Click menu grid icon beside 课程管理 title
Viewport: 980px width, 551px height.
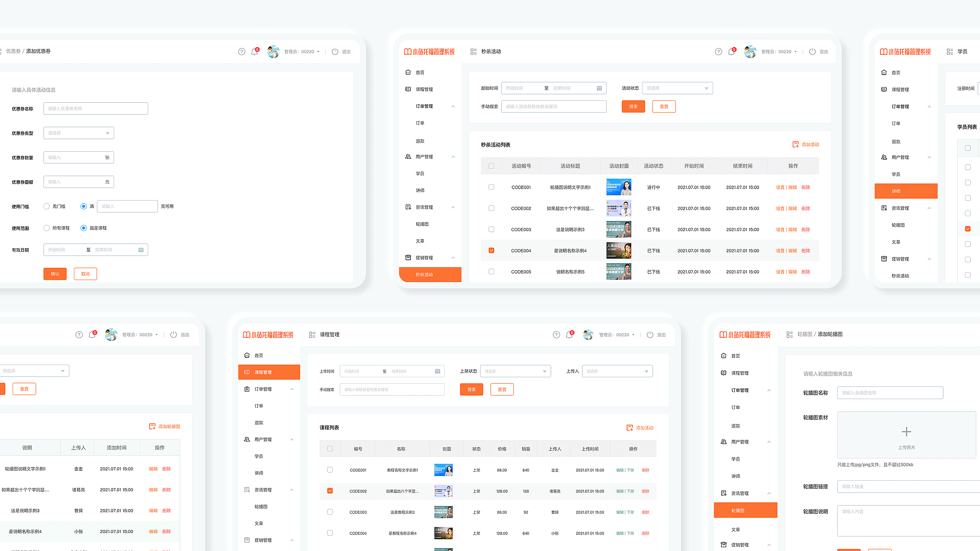(x=312, y=335)
